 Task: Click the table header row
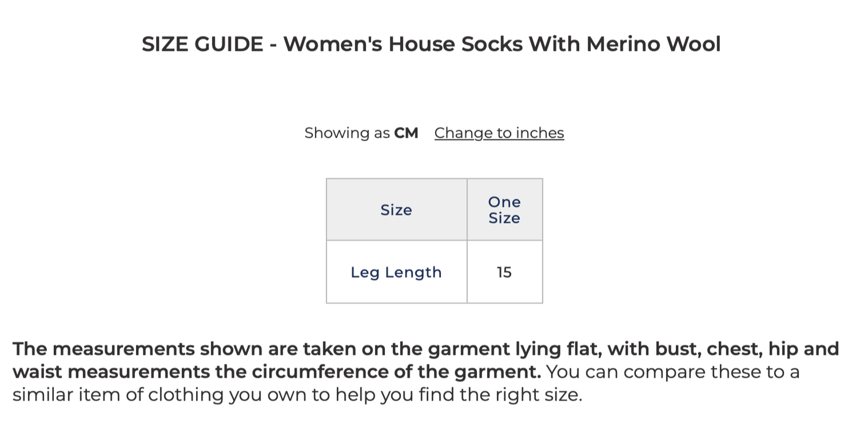click(435, 209)
